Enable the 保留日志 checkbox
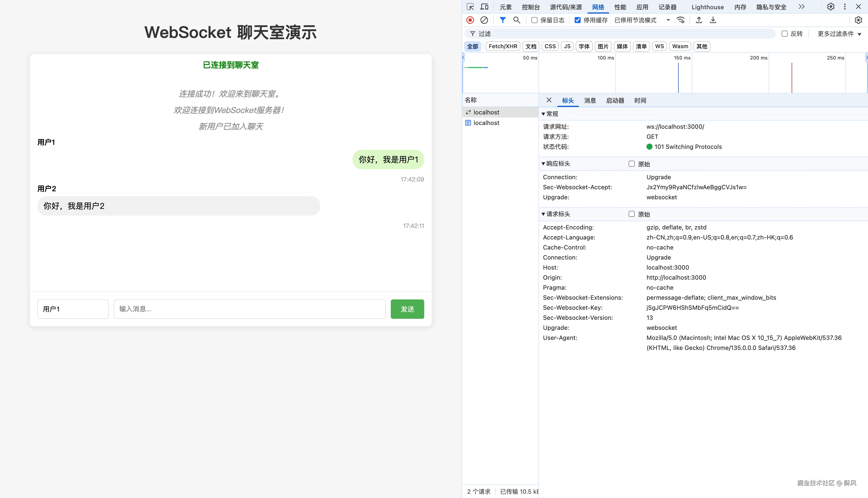 tap(534, 20)
